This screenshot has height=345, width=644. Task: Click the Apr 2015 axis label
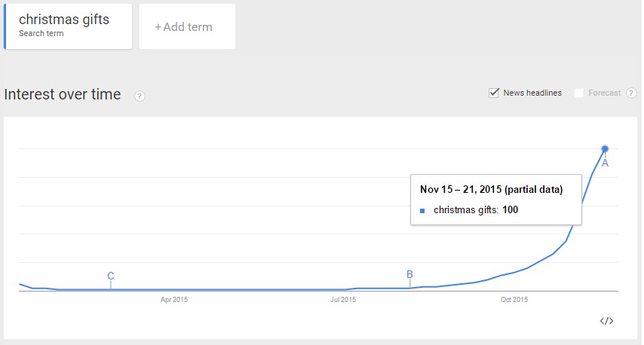[x=174, y=300]
